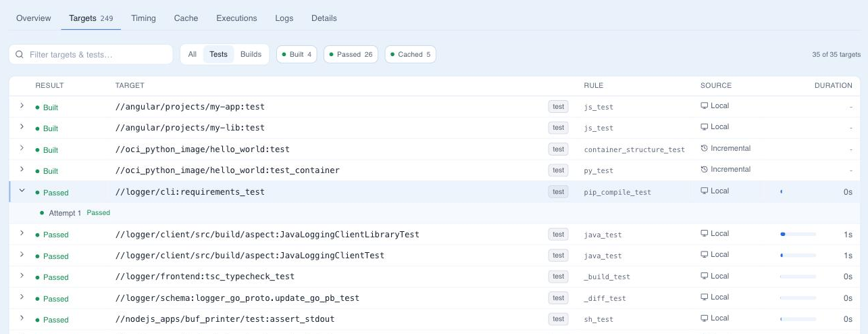Expand the hello_world:test_container row
The width and height of the screenshot is (868, 334).
(22, 169)
